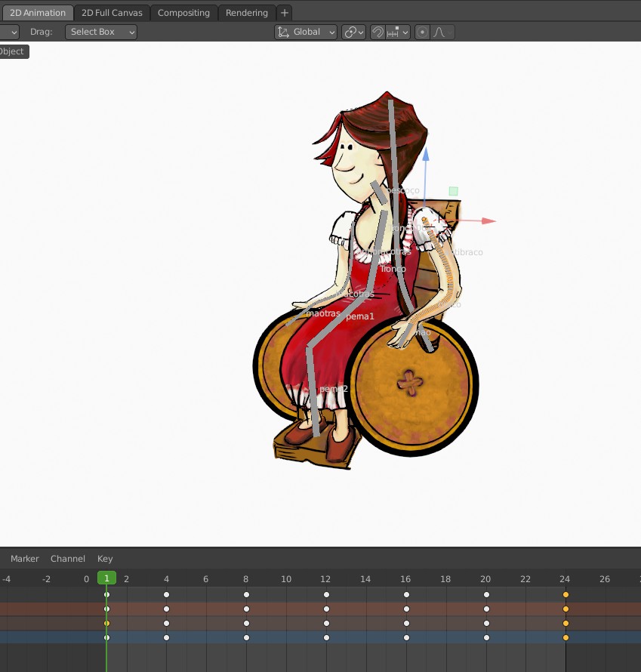Switch to the 2D Full Canvas tab

[x=112, y=13]
